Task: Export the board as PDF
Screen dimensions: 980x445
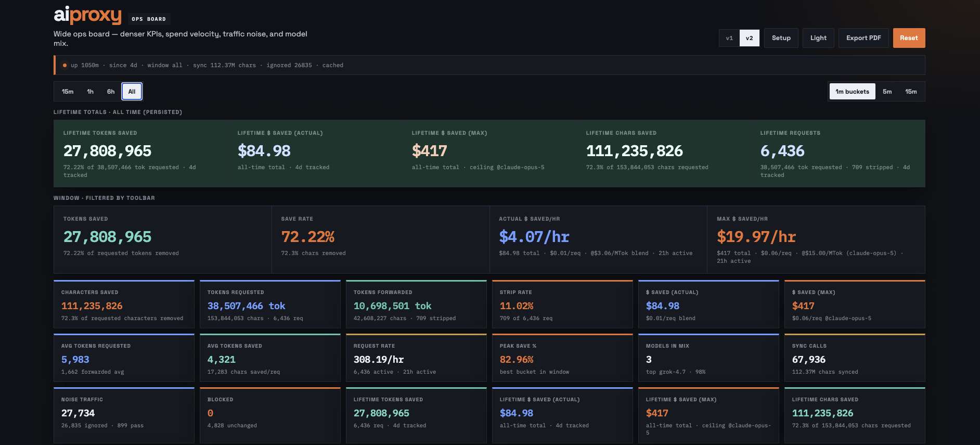Action: (863, 38)
